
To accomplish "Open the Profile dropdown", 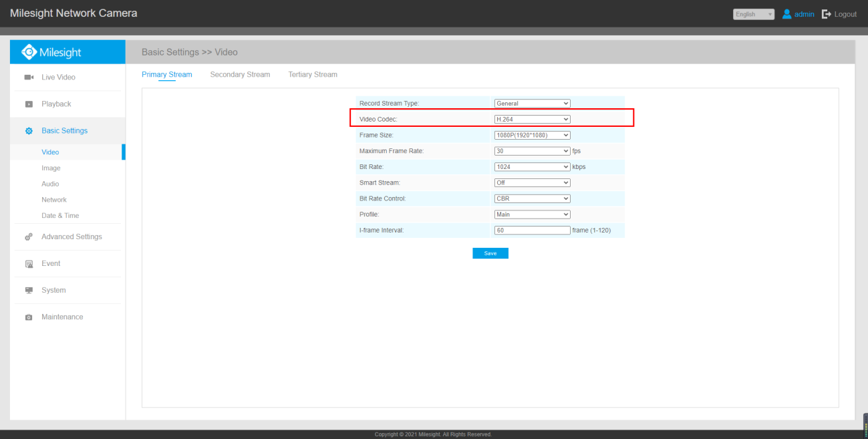I will [x=532, y=214].
